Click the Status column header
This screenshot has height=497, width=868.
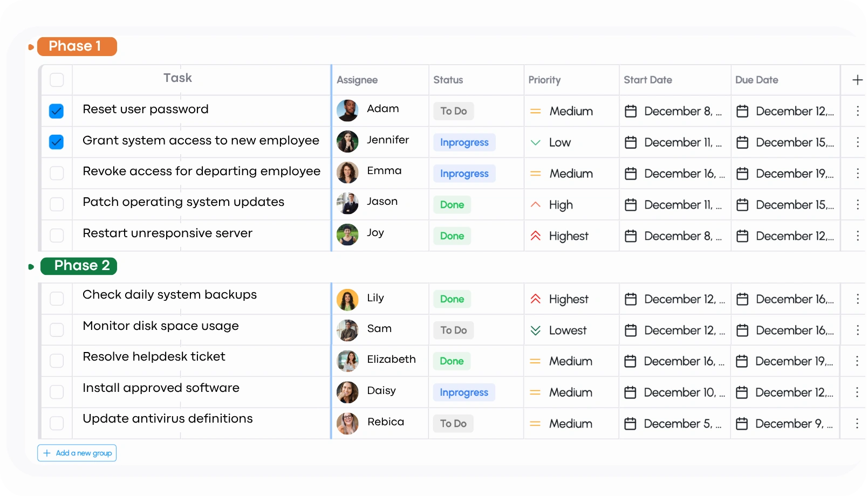448,80
